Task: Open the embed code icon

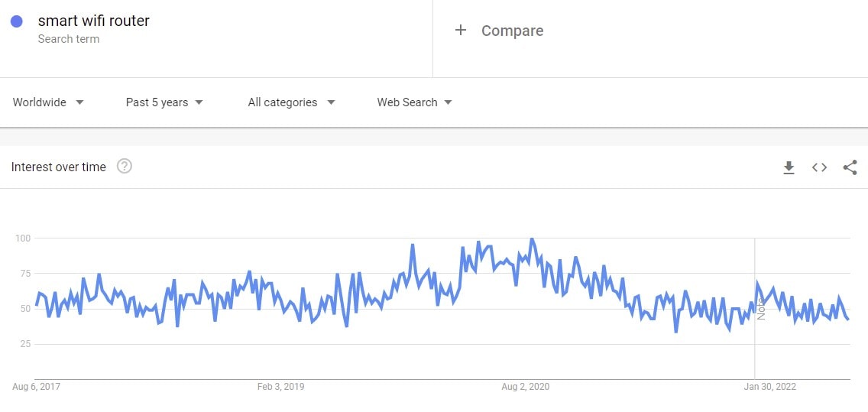Action: click(819, 167)
